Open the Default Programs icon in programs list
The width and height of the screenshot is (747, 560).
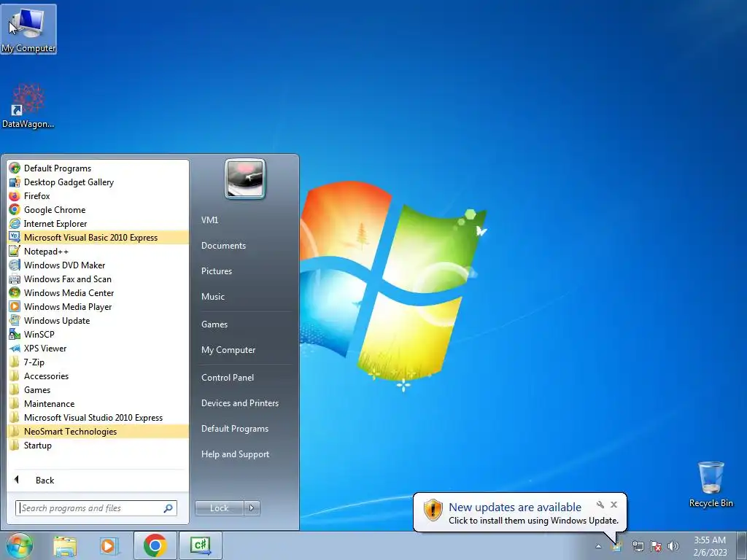pos(15,168)
